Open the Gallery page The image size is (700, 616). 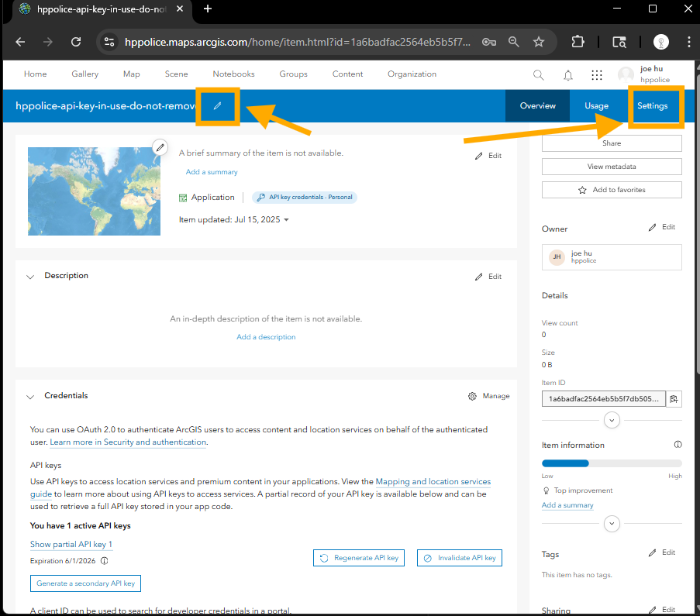84,74
